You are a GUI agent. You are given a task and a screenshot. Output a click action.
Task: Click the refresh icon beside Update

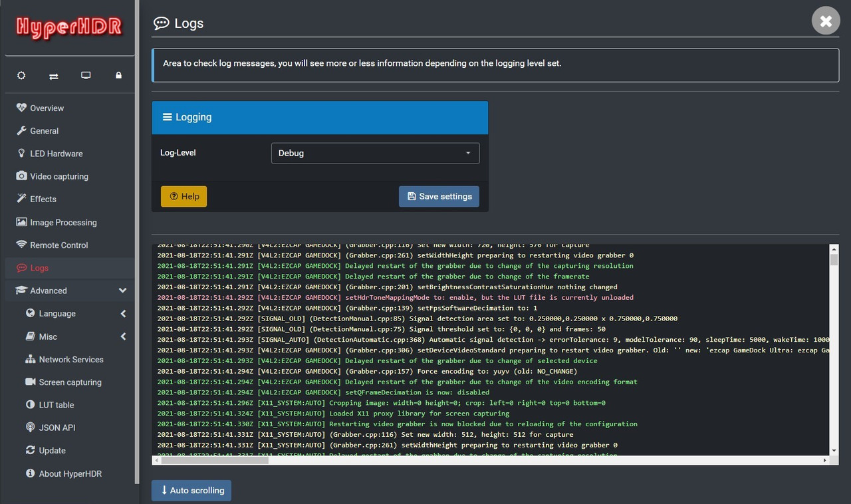(30, 450)
